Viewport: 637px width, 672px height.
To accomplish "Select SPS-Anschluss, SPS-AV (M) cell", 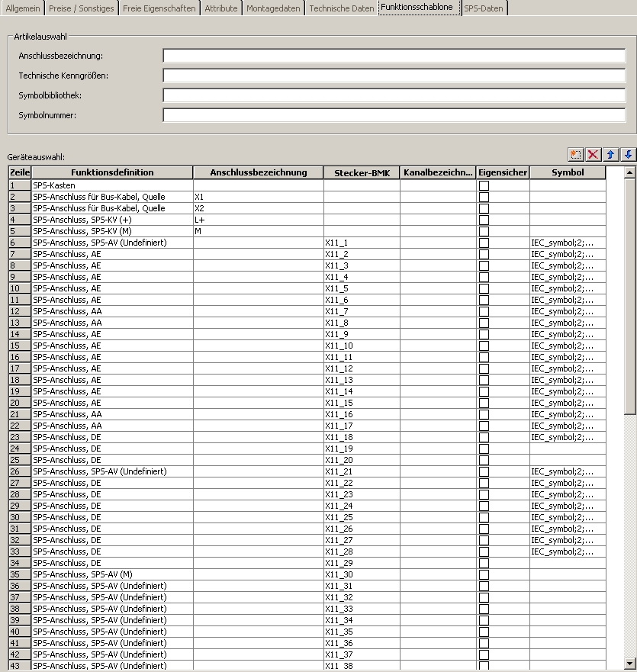I will 112,574.
